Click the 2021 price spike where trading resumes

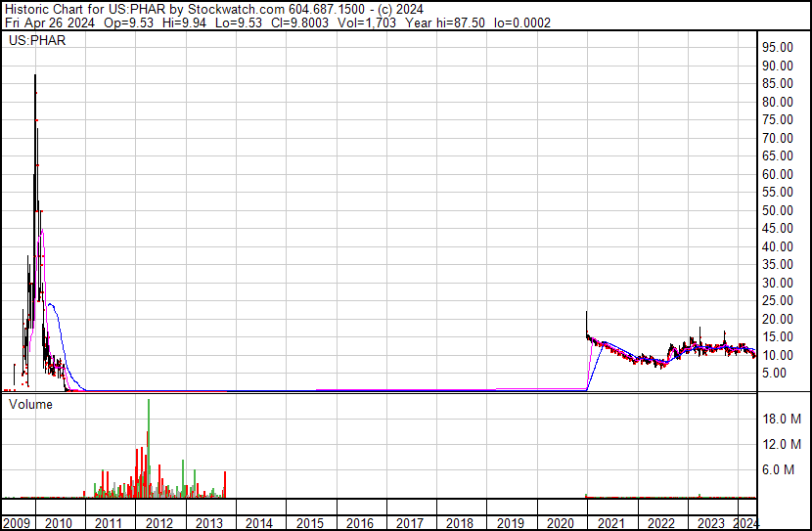[587, 318]
